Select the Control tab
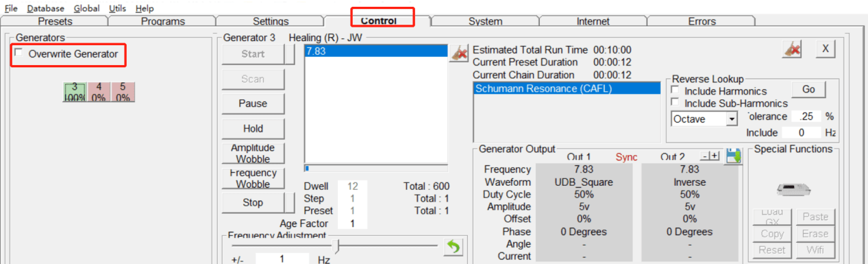 click(x=379, y=21)
